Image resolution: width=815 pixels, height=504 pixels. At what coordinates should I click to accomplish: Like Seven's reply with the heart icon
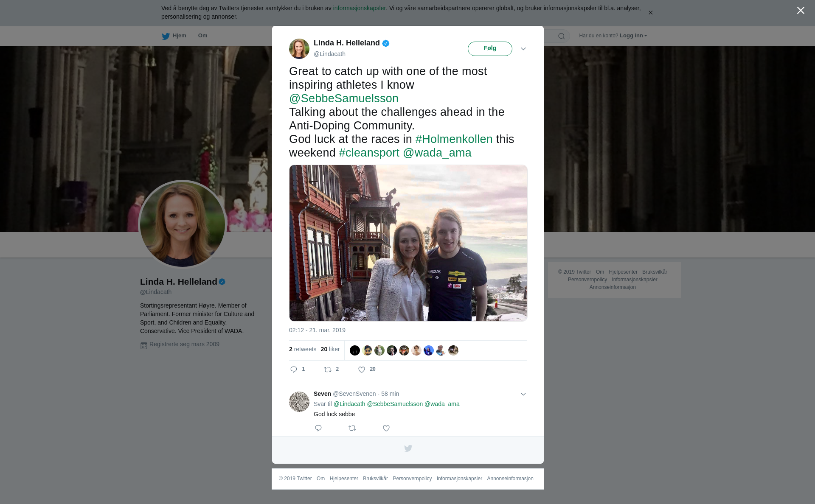(386, 428)
